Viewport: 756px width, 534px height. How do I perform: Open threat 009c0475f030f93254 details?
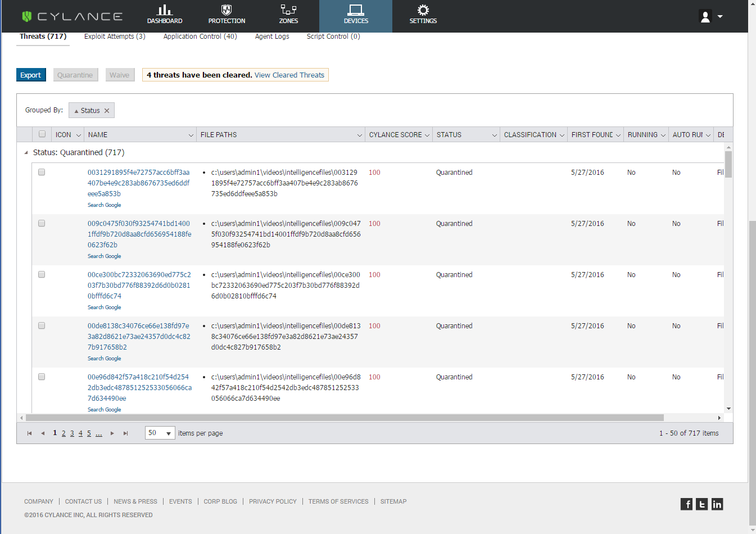(x=139, y=234)
